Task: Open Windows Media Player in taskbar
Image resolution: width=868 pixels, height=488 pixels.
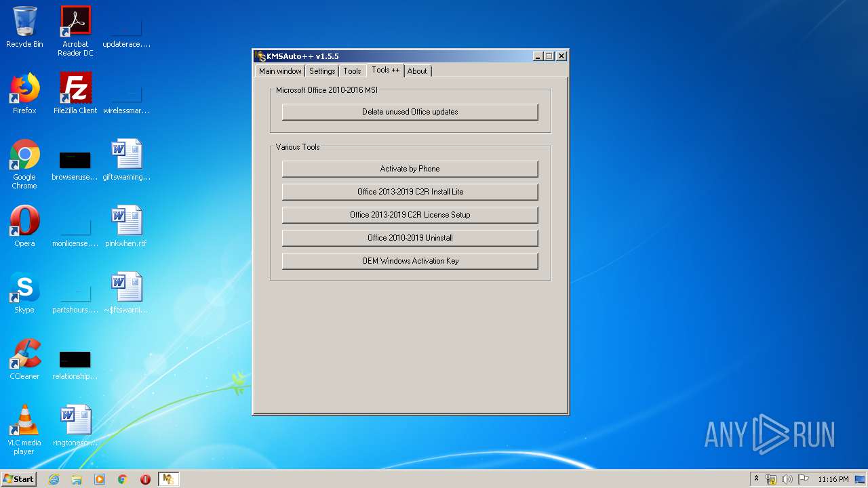Action: click(100, 479)
